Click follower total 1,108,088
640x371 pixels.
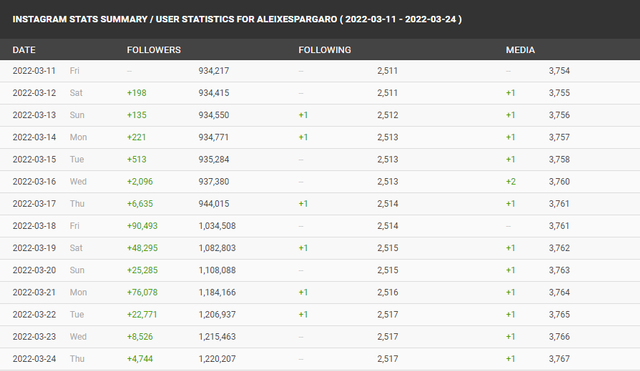click(217, 270)
